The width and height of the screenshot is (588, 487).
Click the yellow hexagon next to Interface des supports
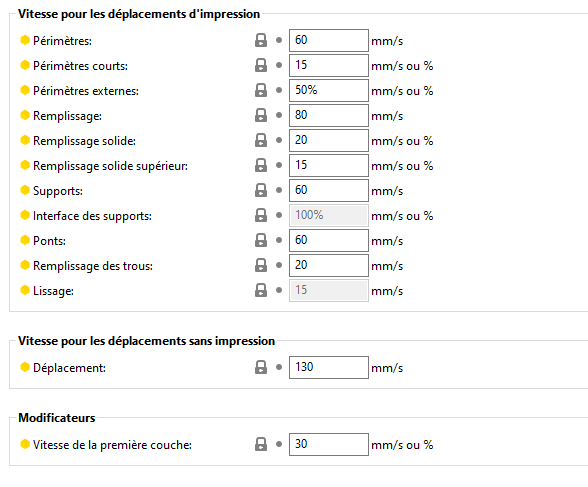pos(25,215)
